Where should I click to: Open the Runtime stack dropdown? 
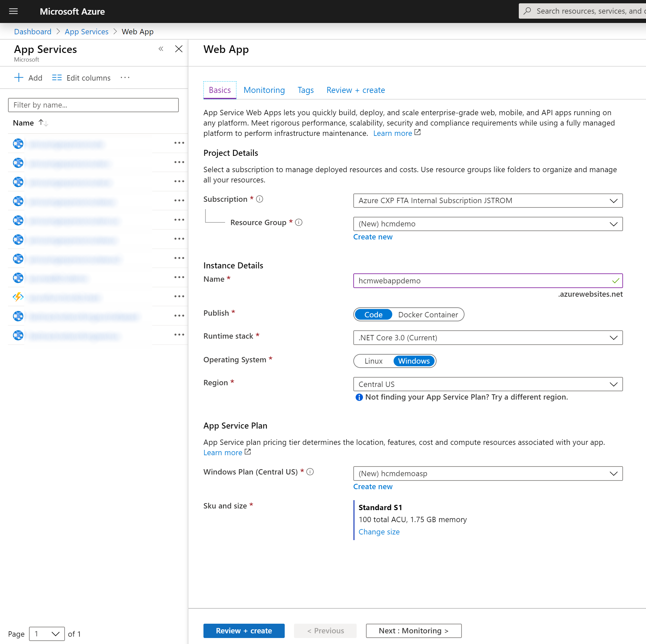point(614,337)
